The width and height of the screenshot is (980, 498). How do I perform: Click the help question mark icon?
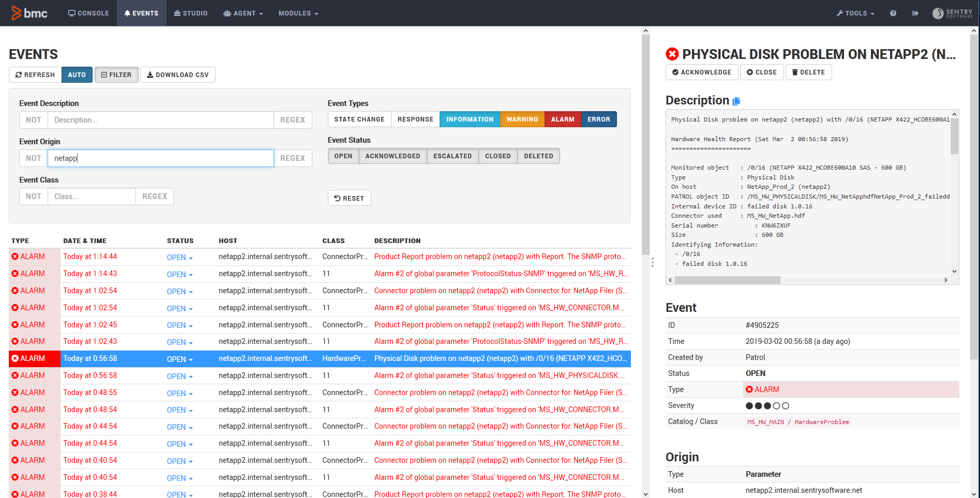[x=893, y=13]
